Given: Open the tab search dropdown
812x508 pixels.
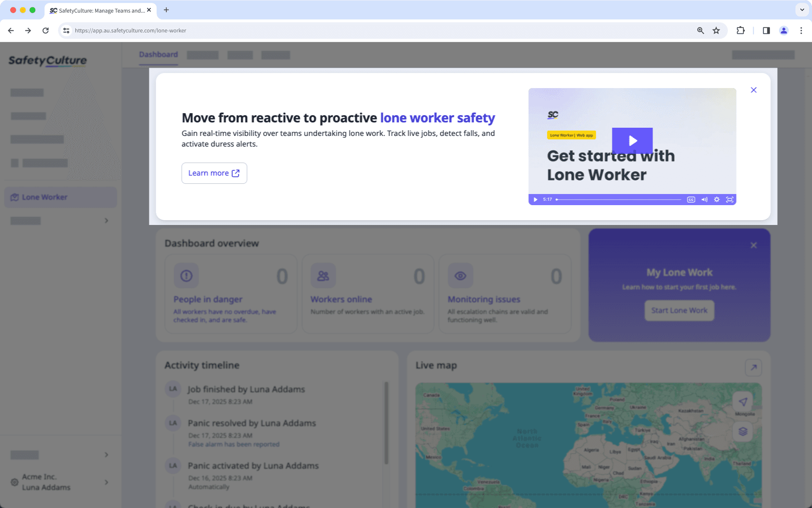Looking at the screenshot, I should (802, 10).
